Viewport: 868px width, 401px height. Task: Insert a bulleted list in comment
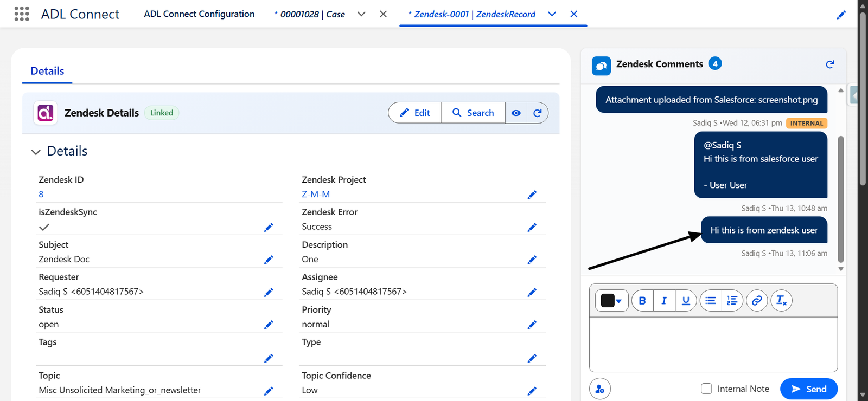coord(711,300)
